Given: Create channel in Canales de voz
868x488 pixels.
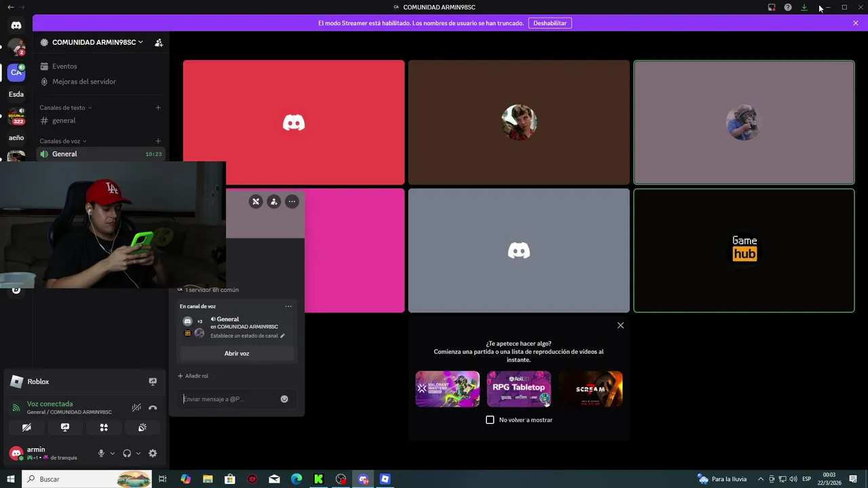Looking at the screenshot, I should coord(158,141).
